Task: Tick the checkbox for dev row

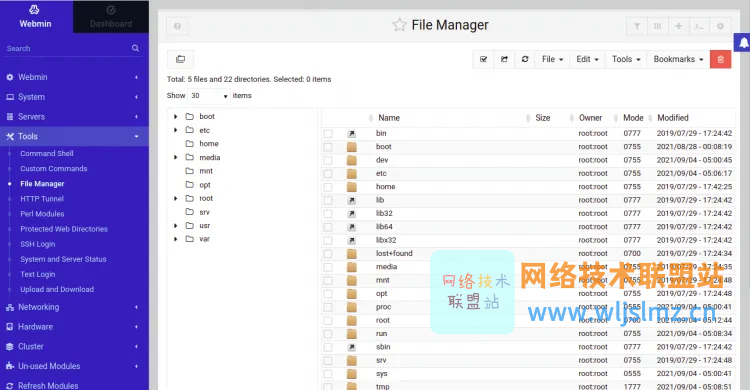Action: tap(328, 160)
